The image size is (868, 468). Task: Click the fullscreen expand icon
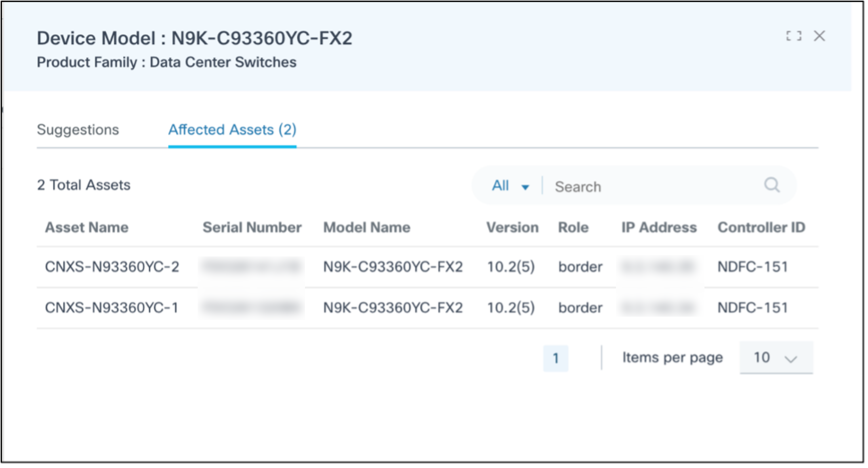coord(794,36)
